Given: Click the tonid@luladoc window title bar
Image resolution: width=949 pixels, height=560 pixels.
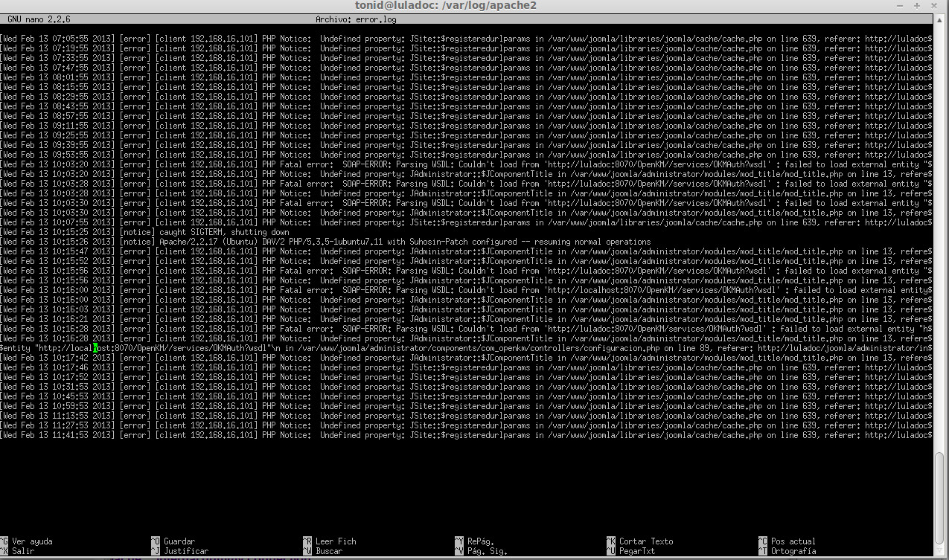Looking at the screenshot, I should point(445,6).
